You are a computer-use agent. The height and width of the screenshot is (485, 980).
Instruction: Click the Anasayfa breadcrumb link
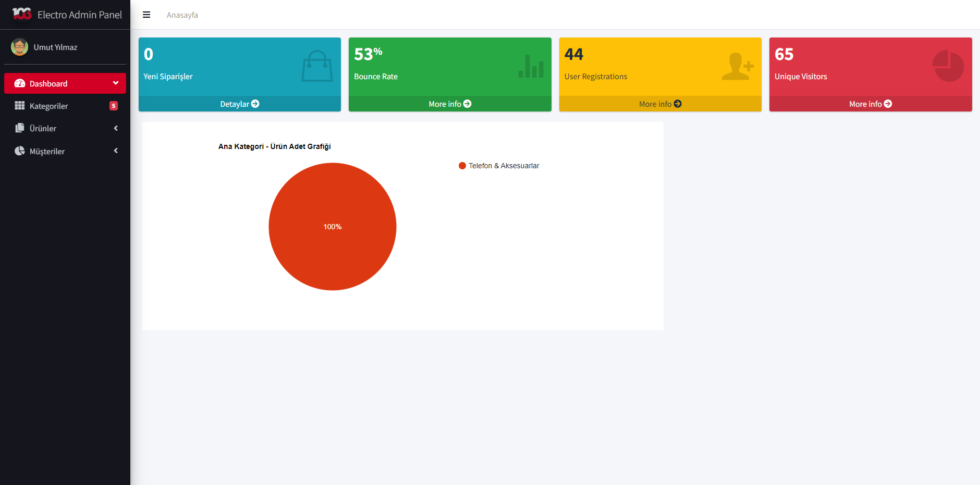coord(182,15)
